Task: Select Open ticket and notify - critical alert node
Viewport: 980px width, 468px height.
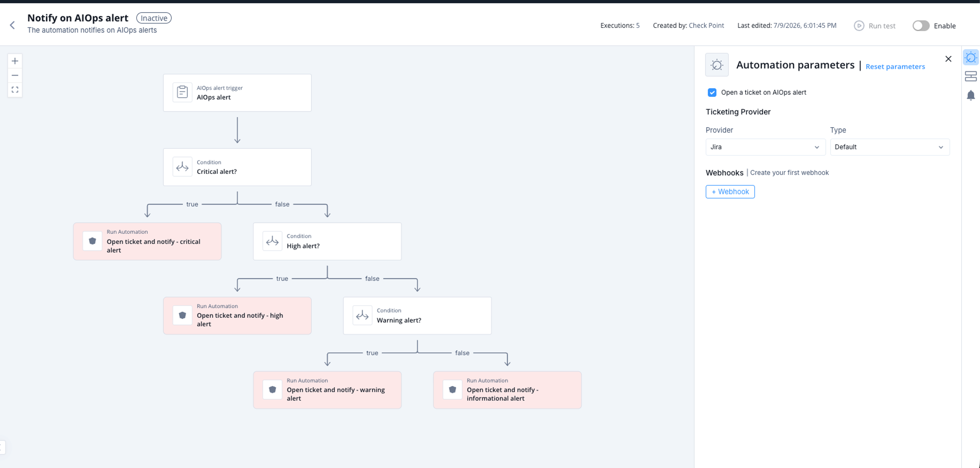Action: pos(147,241)
